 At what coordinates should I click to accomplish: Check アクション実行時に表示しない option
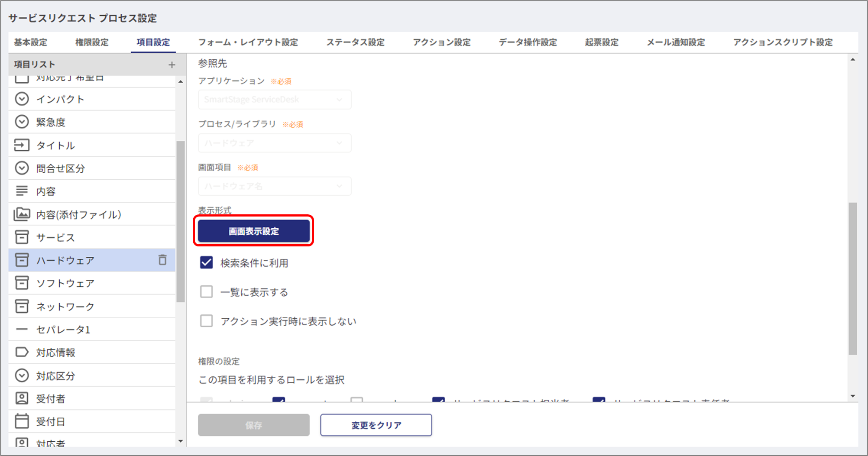point(207,321)
